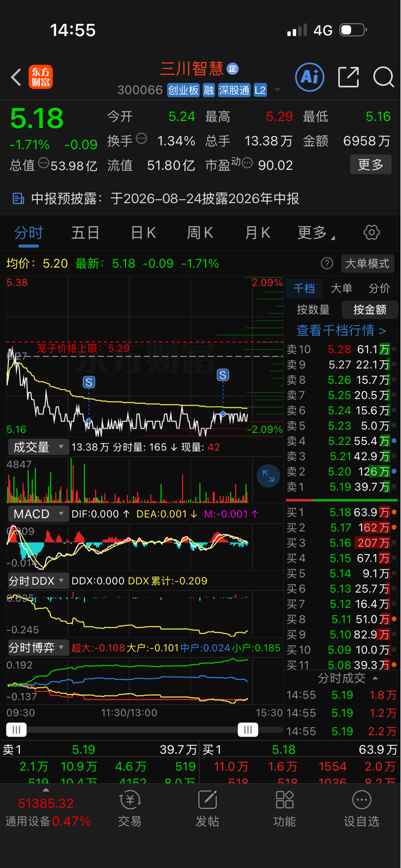Switch to 分时 chart tab
The width and height of the screenshot is (401, 868).
(29, 233)
